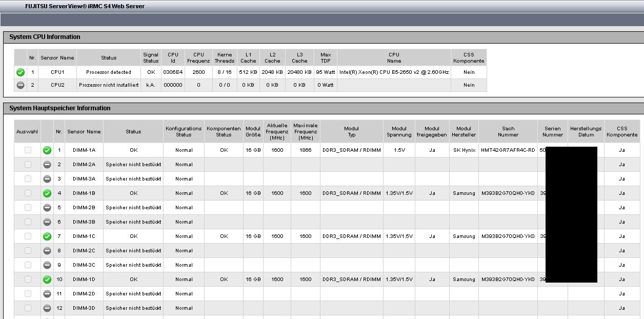
Task: Tick the Auswahl checkbox for DIMM-2A
Action: (x=28, y=164)
